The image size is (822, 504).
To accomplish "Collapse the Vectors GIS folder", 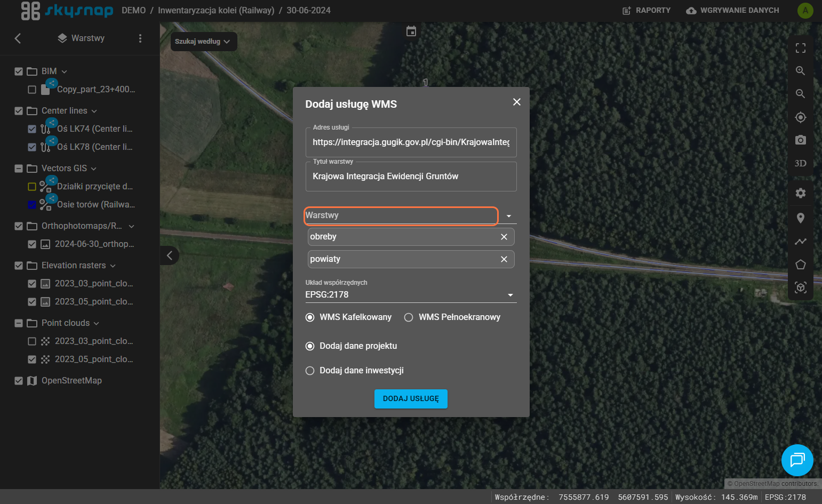I will pyautogui.click(x=94, y=169).
